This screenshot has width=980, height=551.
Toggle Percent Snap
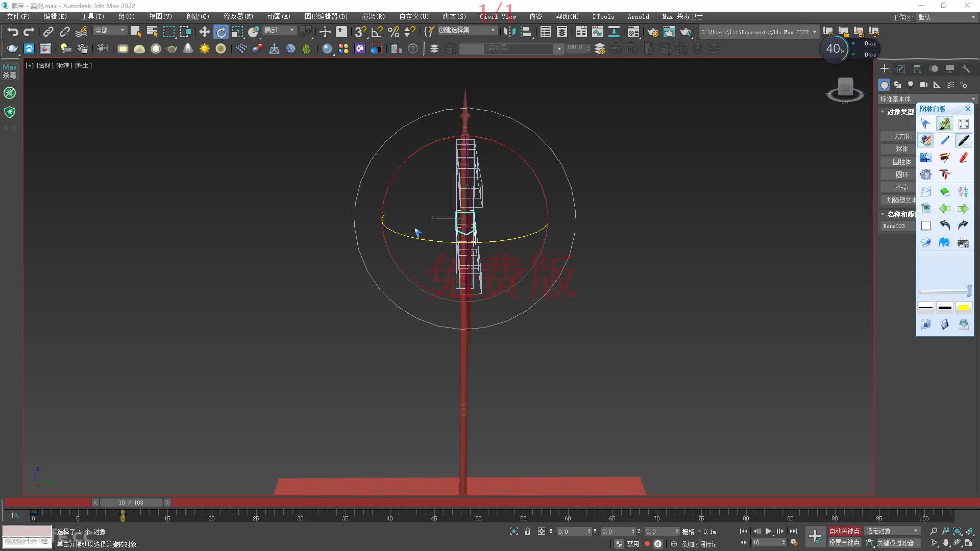click(x=394, y=32)
